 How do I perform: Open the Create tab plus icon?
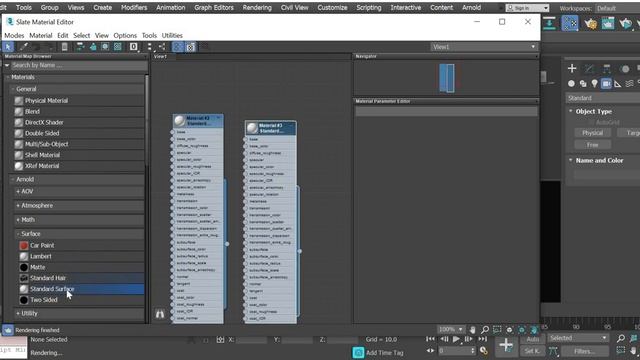point(572,68)
